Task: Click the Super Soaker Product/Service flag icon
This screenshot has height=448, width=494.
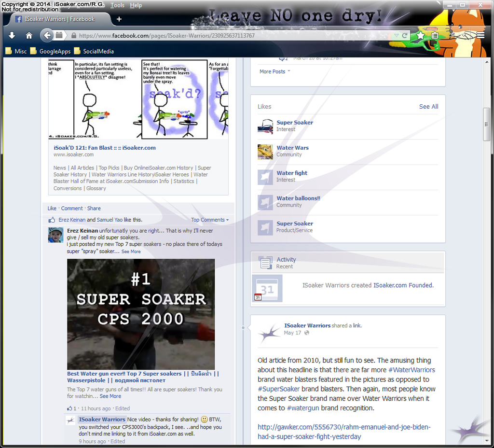Action: pyautogui.click(x=265, y=227)
